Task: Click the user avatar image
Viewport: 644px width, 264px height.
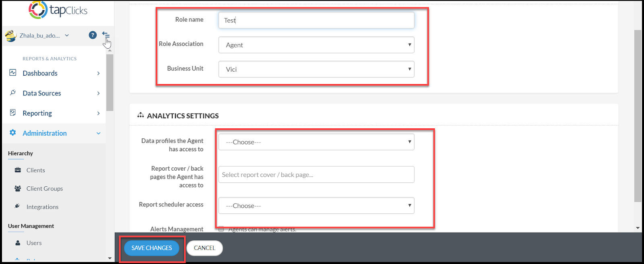Action: pyautogui.click(x=11, y=36)
